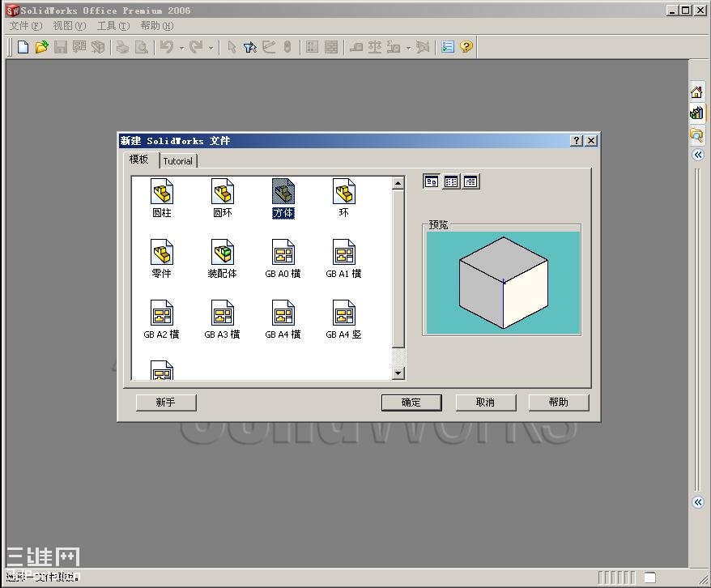The width and height of the screenshot is (711, 588).
Task: Click the Undo arrow icon
Action: (167, 47)
